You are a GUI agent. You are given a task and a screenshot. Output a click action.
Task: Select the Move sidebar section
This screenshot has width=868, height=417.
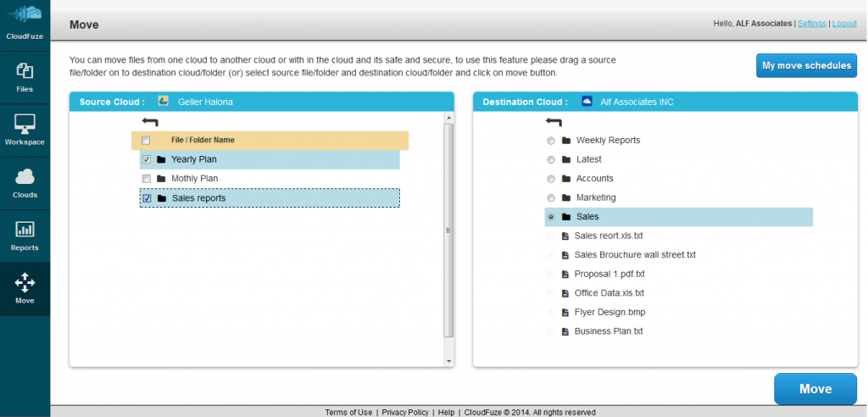25,289
